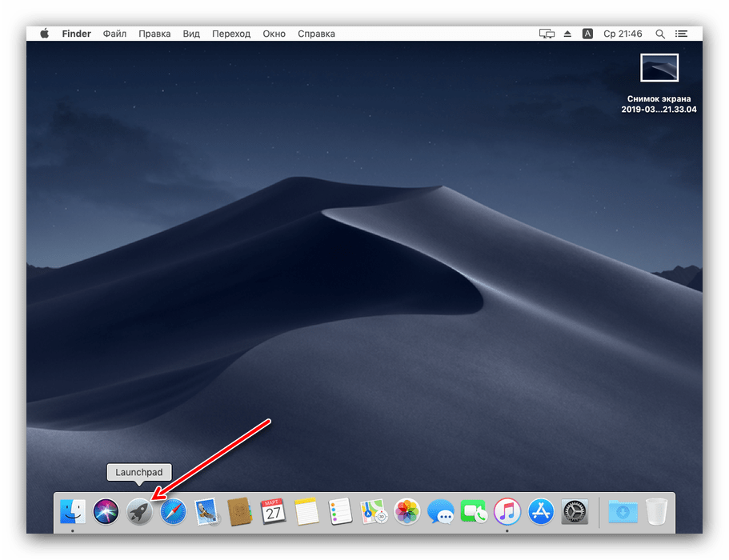Select the Снимок экрана desktop screenshot
The image size is (729, 560).
point(658,68)
